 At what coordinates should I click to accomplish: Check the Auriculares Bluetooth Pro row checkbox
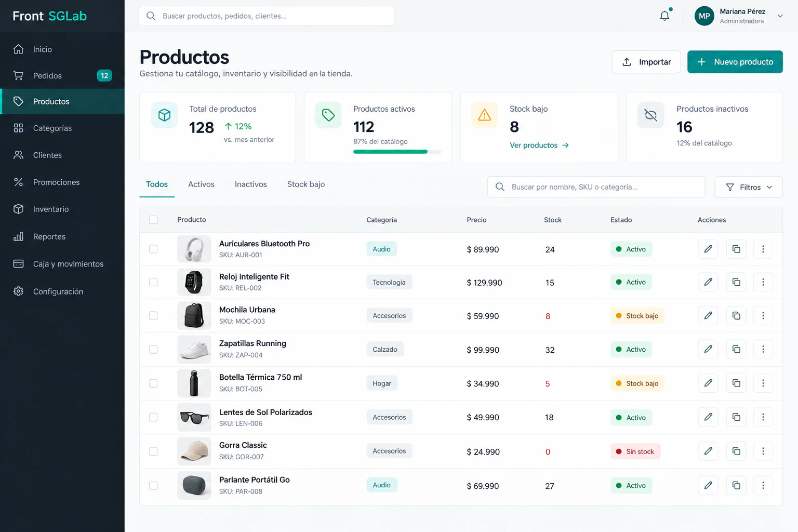pos(153,249)
